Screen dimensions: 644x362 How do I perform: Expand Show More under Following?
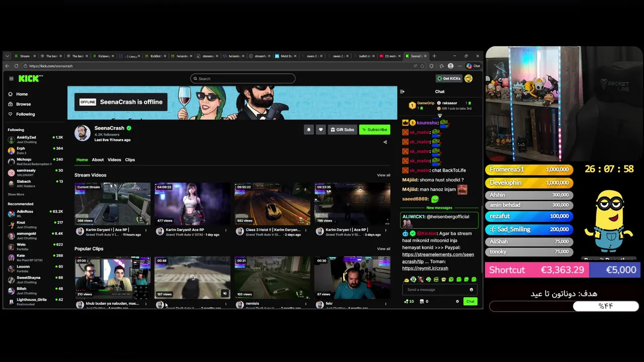click(x=16, y=194)
